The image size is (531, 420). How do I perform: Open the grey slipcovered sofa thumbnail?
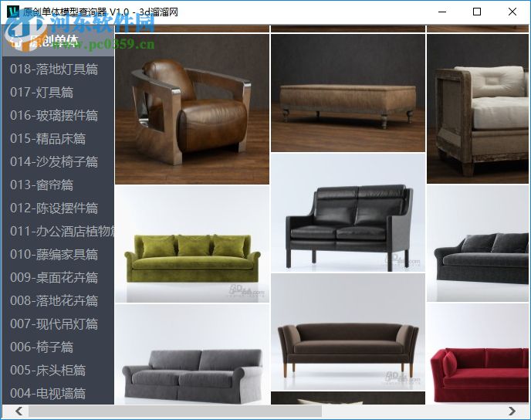(x=192, y=354)
